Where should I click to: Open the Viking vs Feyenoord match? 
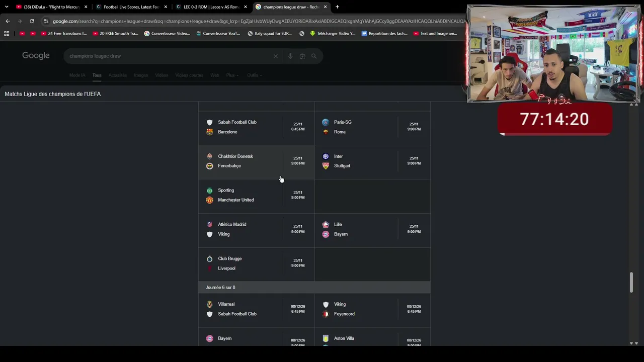(x=372, y=309)
